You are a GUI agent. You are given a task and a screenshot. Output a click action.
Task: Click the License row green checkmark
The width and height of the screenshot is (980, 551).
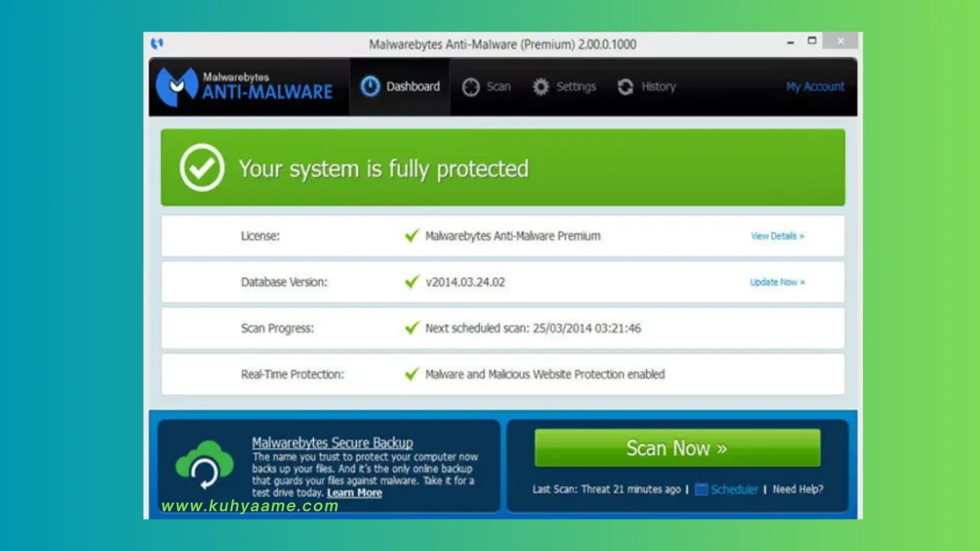tap(412, 236)
